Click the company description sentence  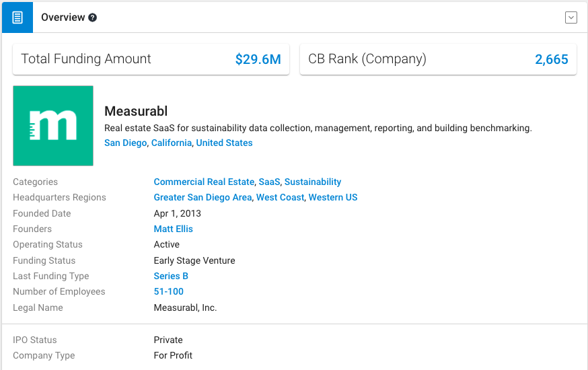tap(318, 128)
